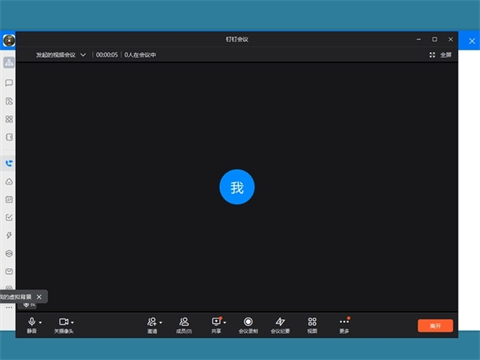The height and width of the screenshot is (360, 480).
Task: Click the blue 我 avatar in the center
Action: click(x=237, y=187)
